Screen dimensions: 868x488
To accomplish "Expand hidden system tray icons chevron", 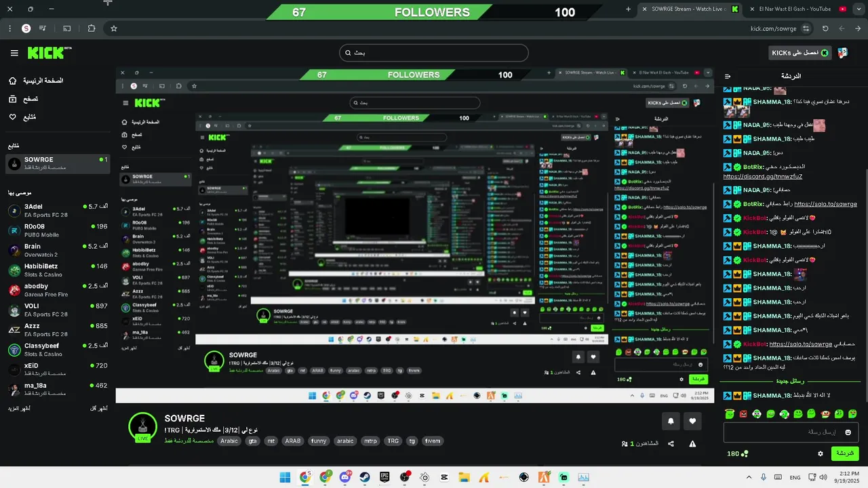I will (x=749, y=477).
